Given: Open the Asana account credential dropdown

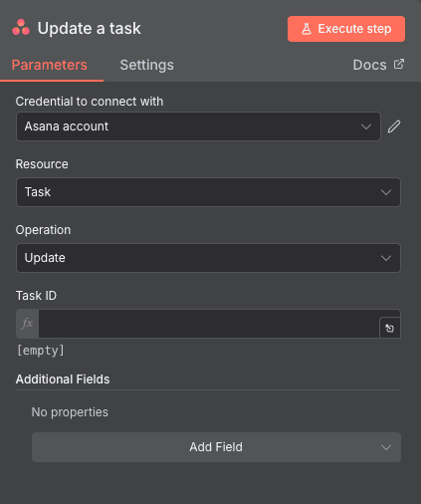Looking at the screenshot, I should [x=198, y=126].
